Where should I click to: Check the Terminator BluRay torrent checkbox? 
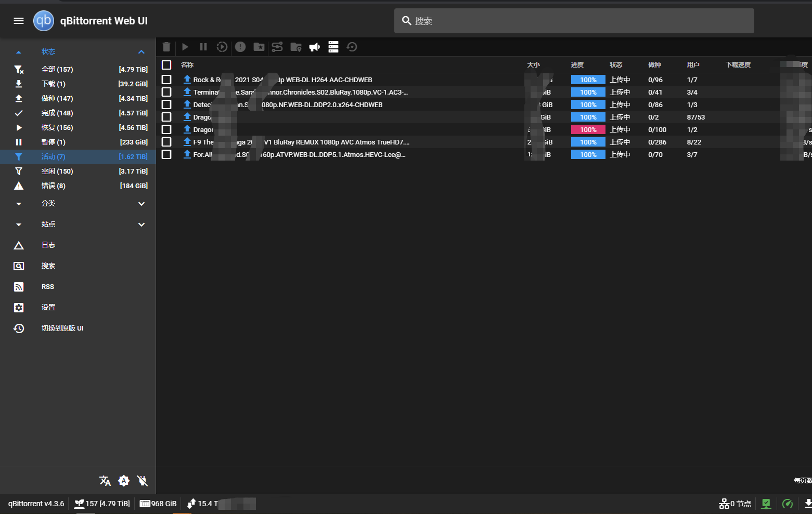click(x=166, y=92)
